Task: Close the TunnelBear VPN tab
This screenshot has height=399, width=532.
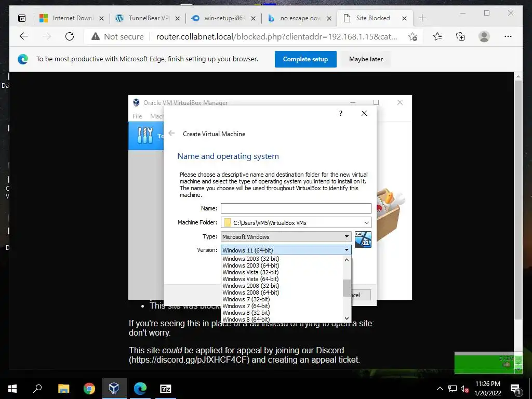Action: point(177,19)
